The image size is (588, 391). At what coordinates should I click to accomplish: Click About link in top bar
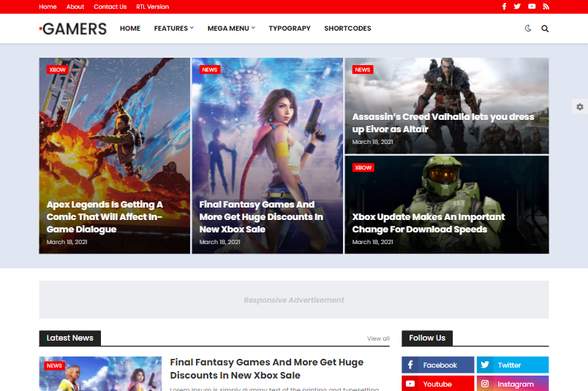75,7
